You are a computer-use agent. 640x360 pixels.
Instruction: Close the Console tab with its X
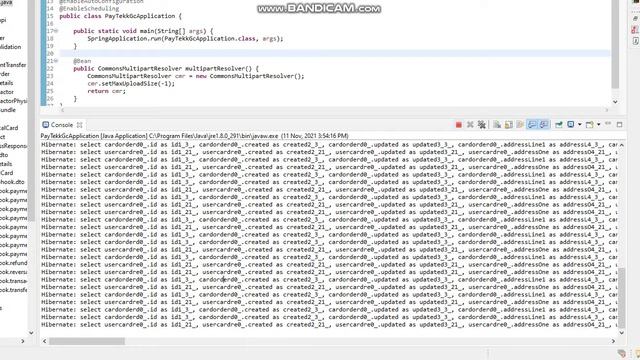tap(80, 125)
